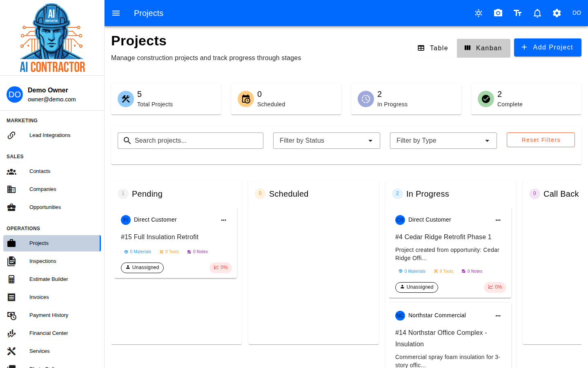This screenshot has height=368, width=588.
Task: Click 0 Notes on Full Insulation Retrofit card
Action: 198,252
